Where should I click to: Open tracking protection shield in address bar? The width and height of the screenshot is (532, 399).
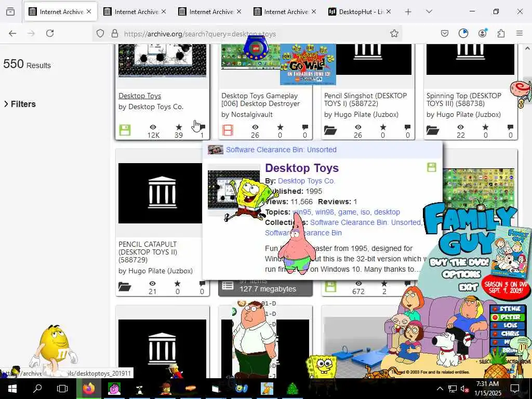100,33
